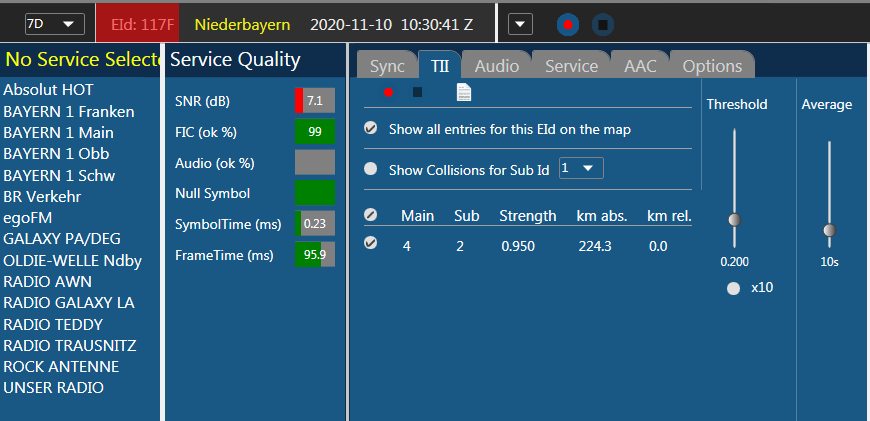Viewport: 870px width, 421px height.
Task: Uncheck the Main 4 Sub 2 entry
Action: [x=371, y=242]
